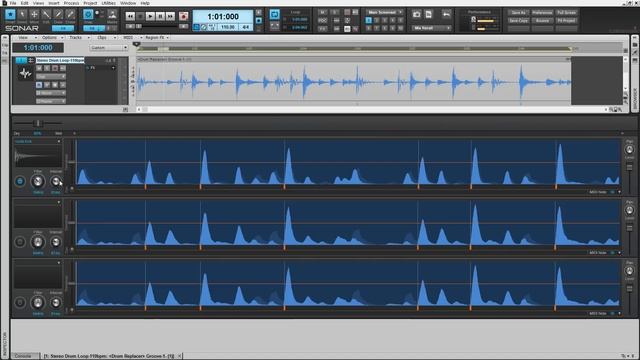Screen dimensions: 640x360
Task: Click the Save Copy button
Action: tap(518, 20)
